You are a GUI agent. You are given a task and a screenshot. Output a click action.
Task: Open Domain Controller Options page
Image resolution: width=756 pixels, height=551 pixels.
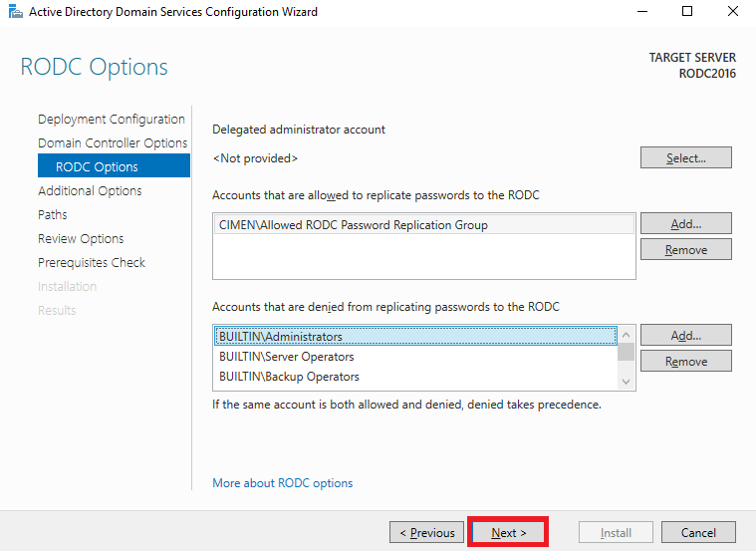point(113,142)
